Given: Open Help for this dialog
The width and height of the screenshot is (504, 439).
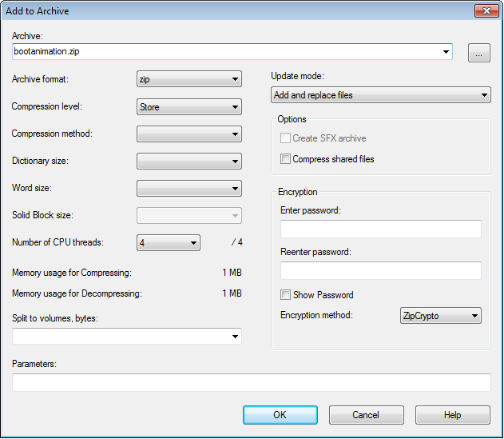Looking at the screenshot, I should click(x=452, y=415).
